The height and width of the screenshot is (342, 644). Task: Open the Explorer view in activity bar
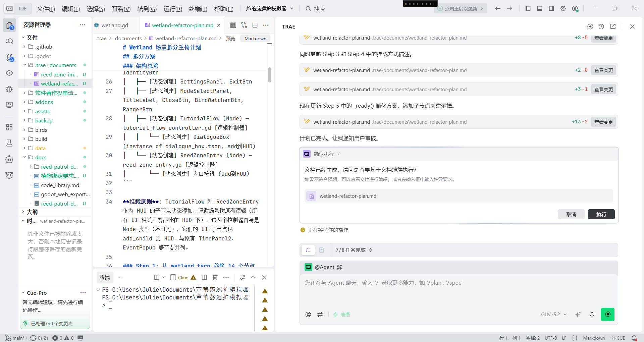[x=9, y=25]
